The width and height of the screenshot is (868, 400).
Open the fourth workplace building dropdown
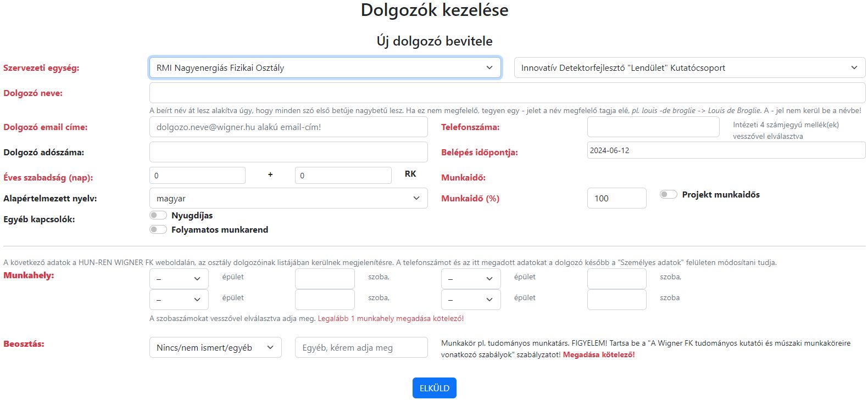pos(471,300)
